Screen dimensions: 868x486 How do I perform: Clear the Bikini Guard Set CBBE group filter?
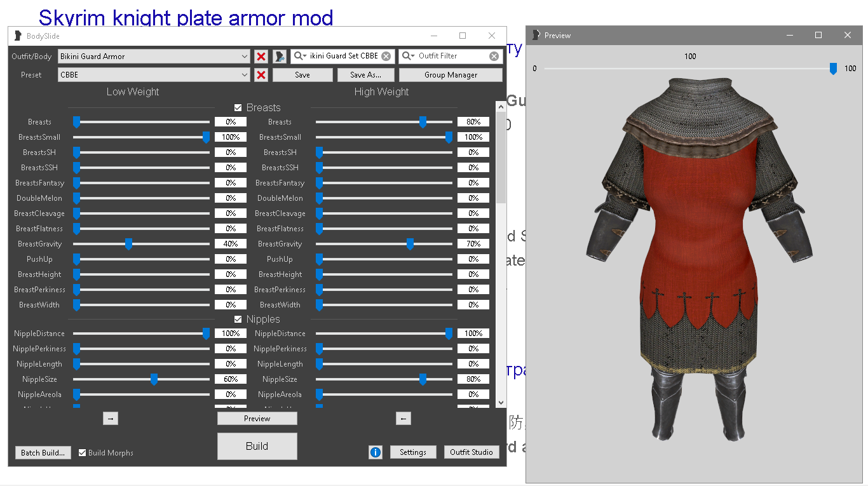[x=386, y=57]
